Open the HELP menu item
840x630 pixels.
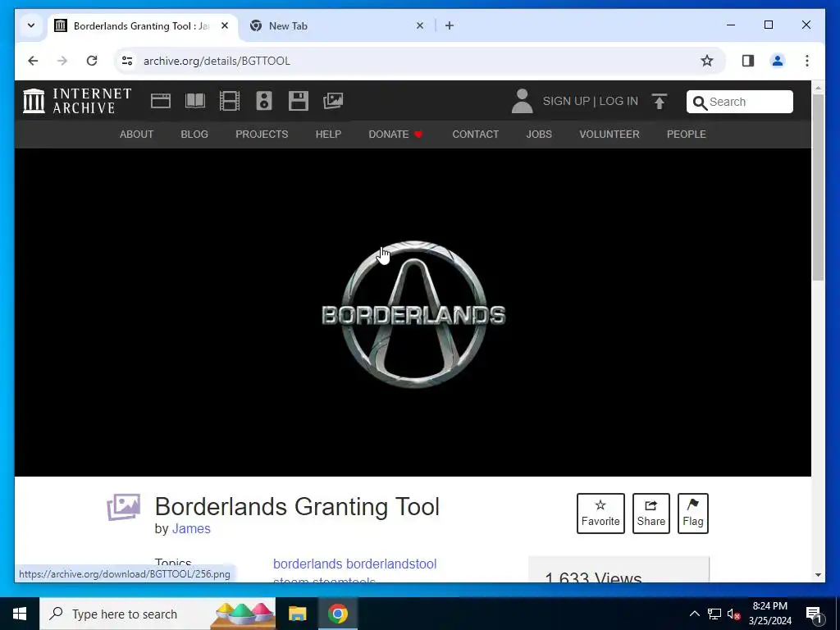point(328,135)
